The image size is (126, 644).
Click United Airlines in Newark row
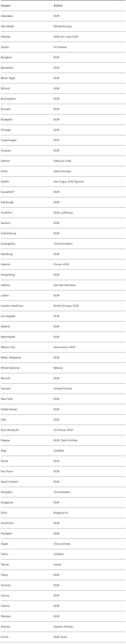(63, 389)
